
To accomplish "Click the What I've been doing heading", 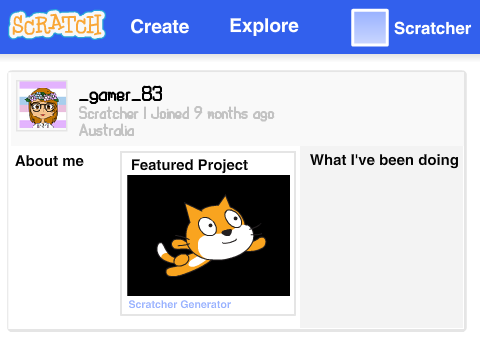I will click(x=384, y=160).
